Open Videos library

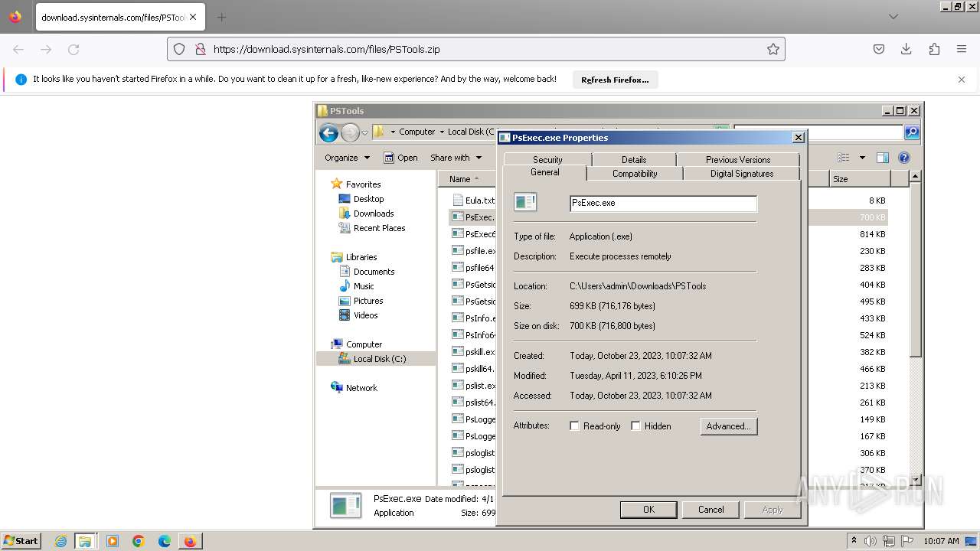click(365, 315)
